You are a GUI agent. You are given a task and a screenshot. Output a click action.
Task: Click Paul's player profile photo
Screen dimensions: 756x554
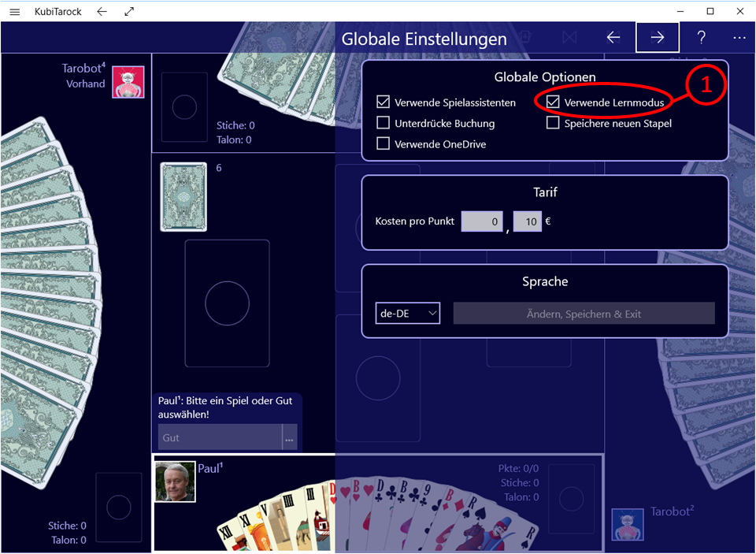coord(175,481)
